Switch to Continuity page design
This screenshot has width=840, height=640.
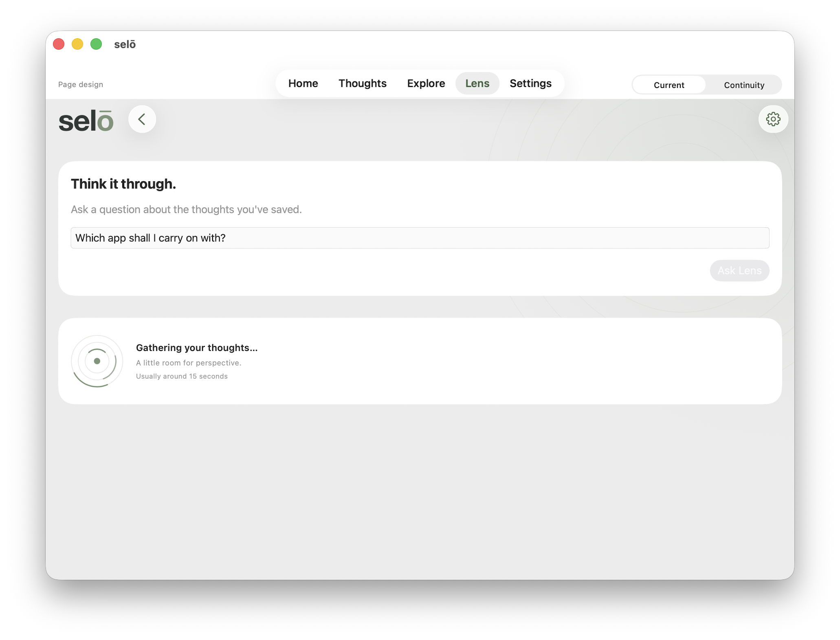click(x=744, y=85)
